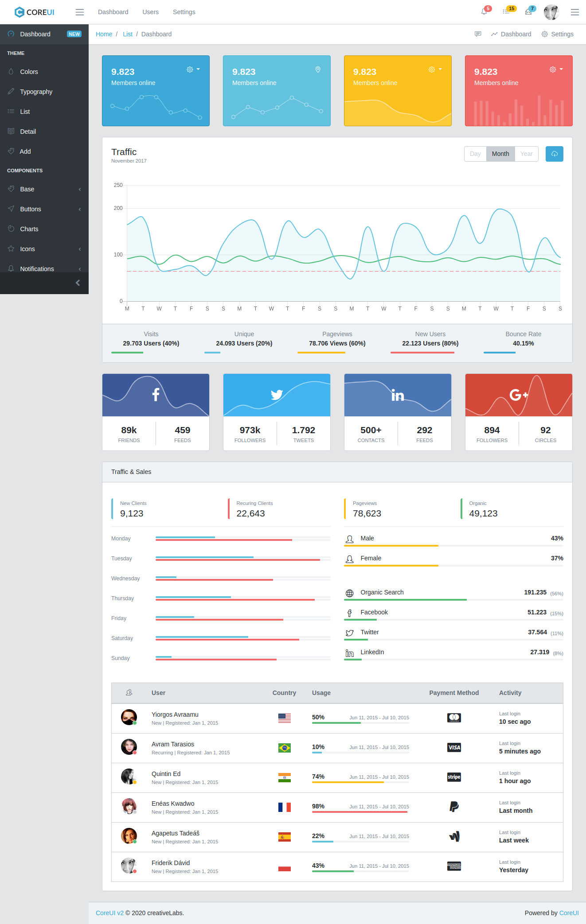The image size is (586, 924).
Task: Select the Year traffic range option
Action: [527, 154]
